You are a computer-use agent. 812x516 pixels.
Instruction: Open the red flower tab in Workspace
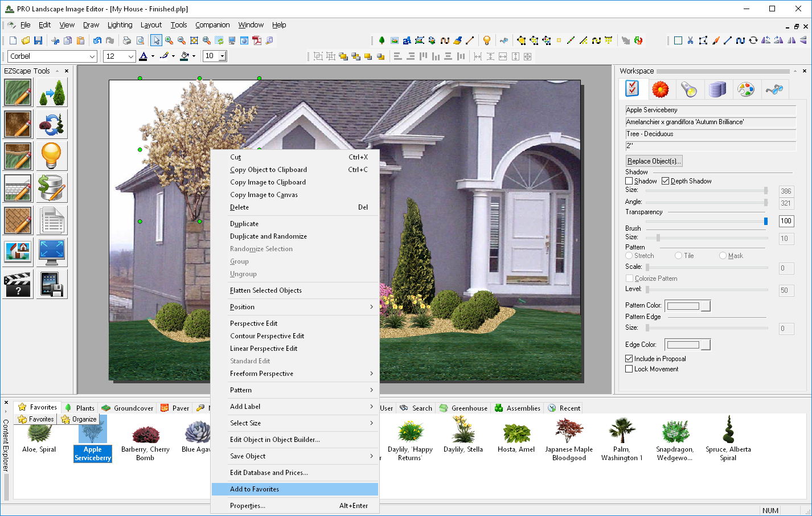coord(660,89)
